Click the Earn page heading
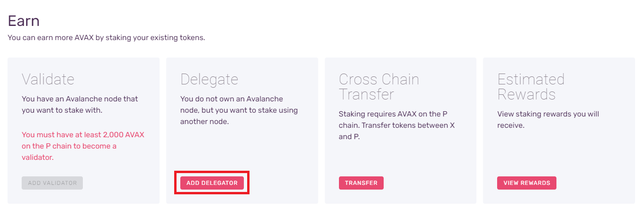The image size is (644, 216). pos(24,21)
